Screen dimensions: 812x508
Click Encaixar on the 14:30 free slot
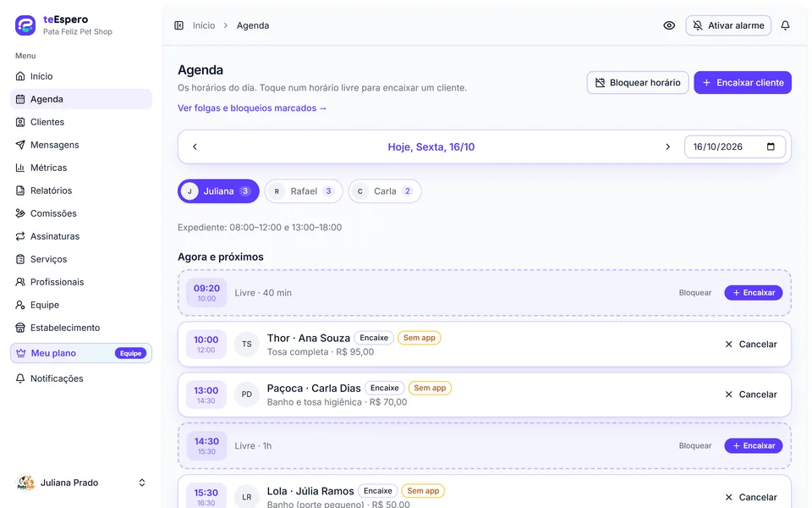pyautogui.click(x=753, y=446)
